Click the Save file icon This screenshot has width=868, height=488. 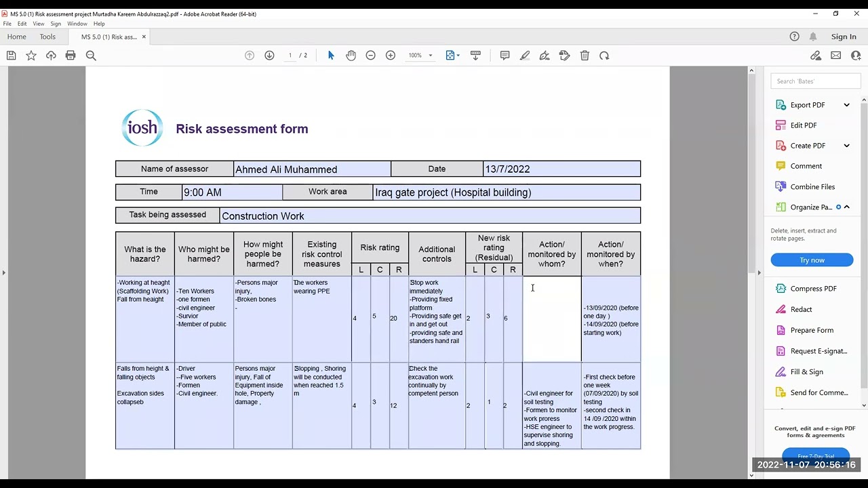[x=11, y=56]
